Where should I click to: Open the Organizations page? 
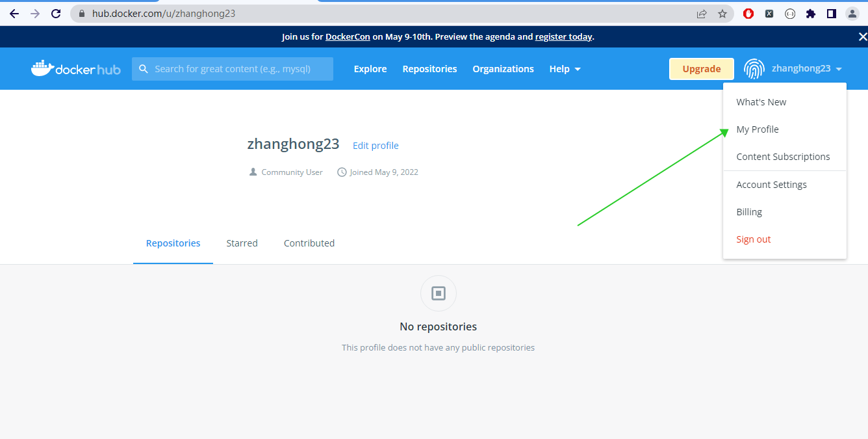point(503,69)
